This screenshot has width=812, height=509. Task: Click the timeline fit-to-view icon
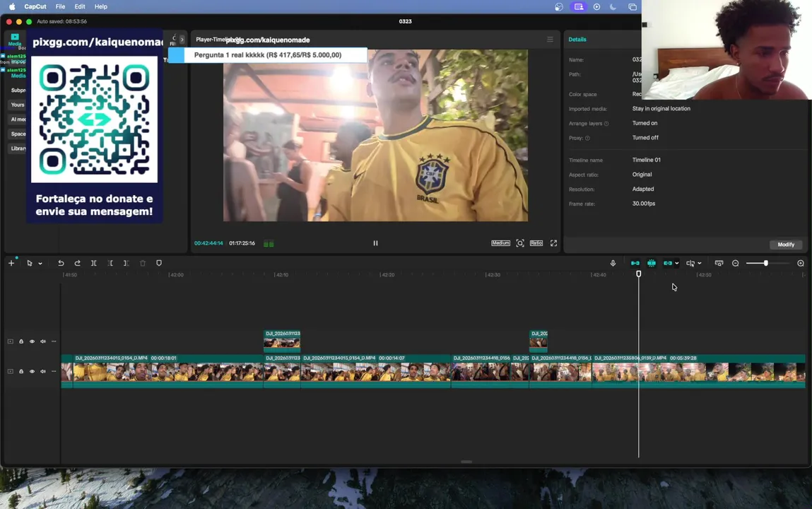point(719,263)
